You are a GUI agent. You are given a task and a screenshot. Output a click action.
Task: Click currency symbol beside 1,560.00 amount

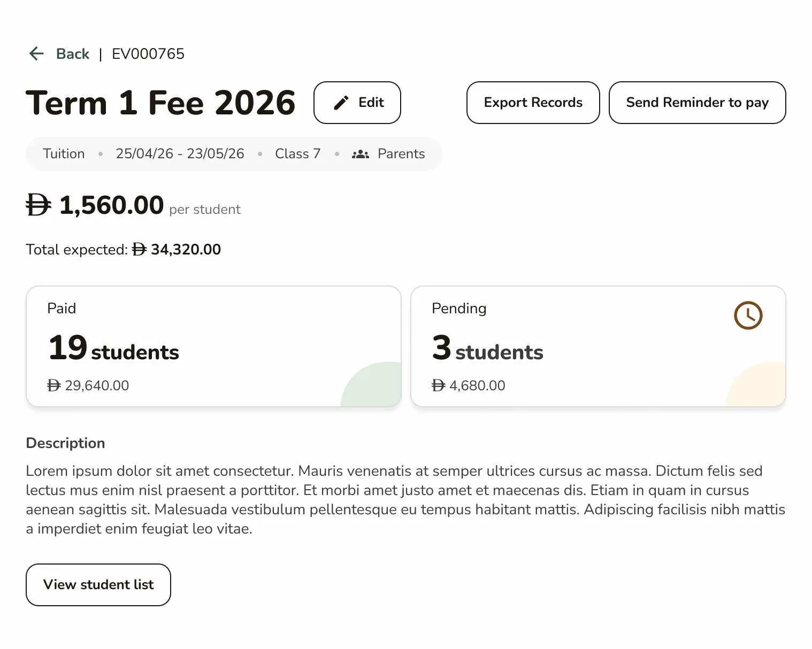(x=39, y=205)
